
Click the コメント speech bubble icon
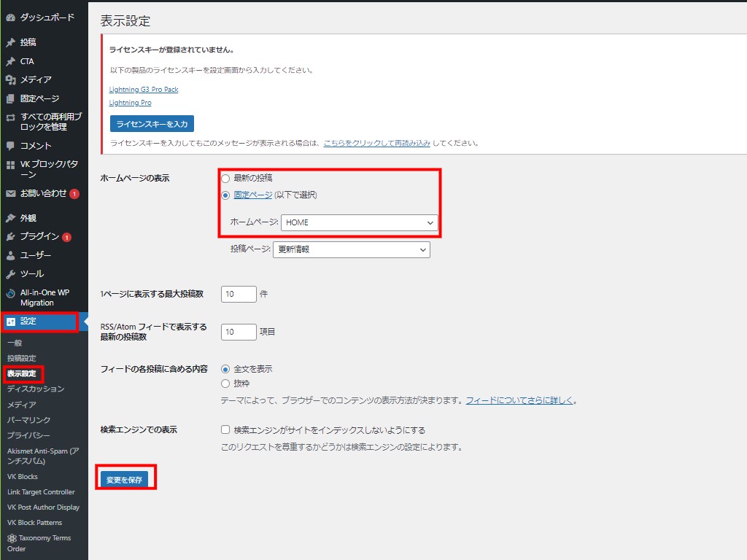(x=10, y=145)
